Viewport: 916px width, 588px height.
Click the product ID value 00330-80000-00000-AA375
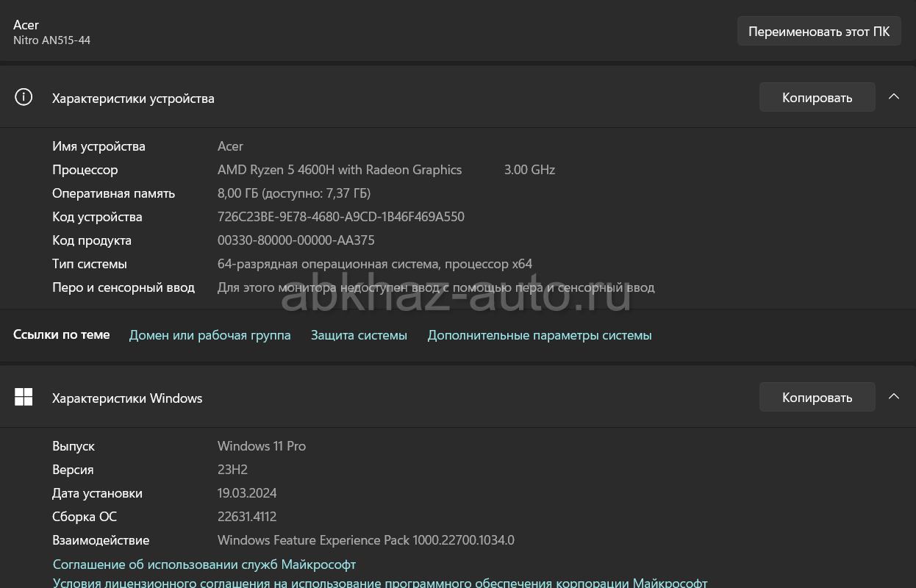(x=296, y=240)
